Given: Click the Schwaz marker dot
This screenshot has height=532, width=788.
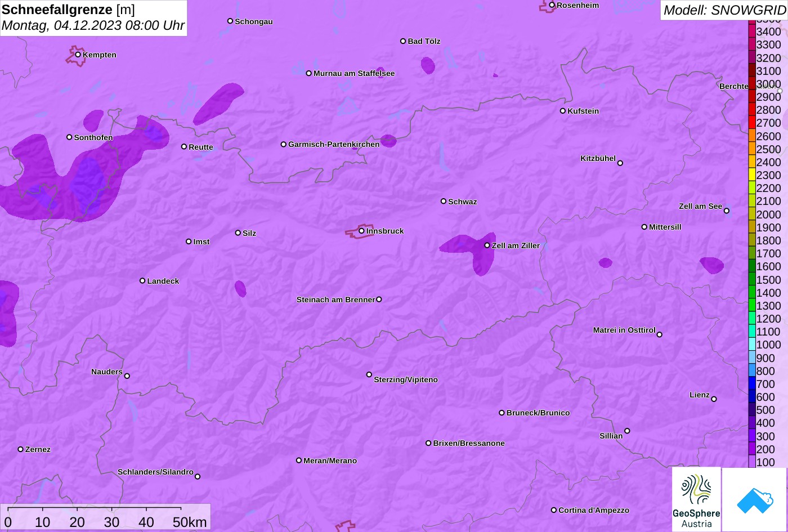Looking at the screenshot, I should (x=444, y=201).
